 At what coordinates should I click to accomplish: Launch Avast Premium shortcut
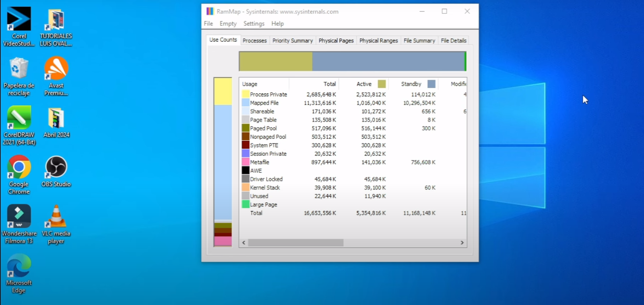click(x=56, y=77)
